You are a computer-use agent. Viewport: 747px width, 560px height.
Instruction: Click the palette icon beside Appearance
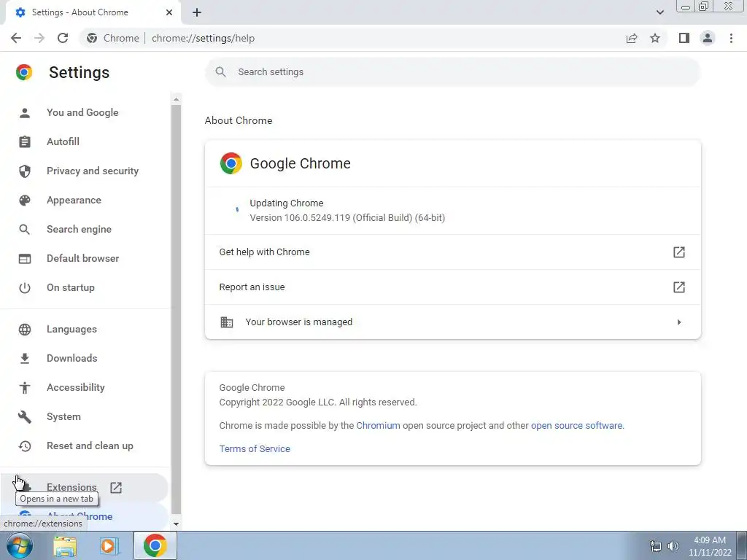click(25, 200)
